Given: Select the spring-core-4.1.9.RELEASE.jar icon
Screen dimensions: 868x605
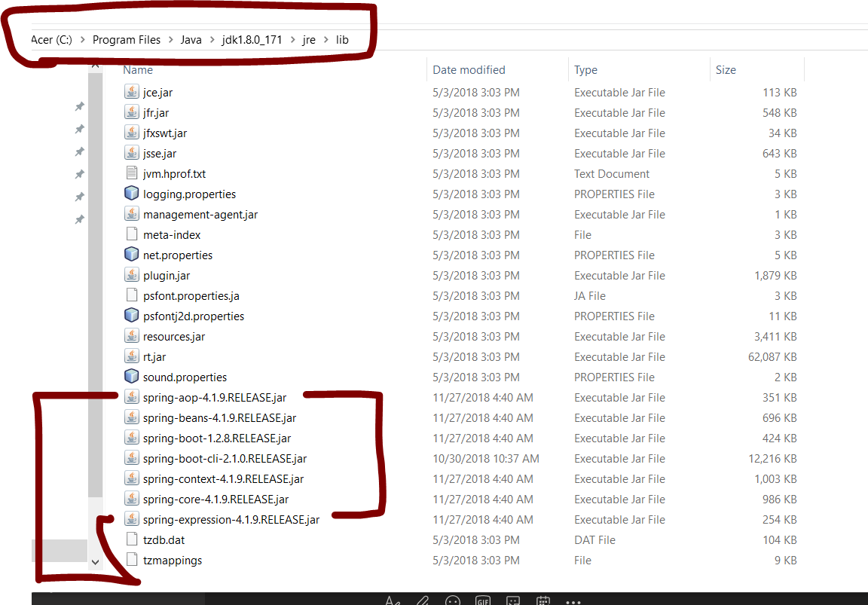Looking at the screenshot, I should coord(131,499).
